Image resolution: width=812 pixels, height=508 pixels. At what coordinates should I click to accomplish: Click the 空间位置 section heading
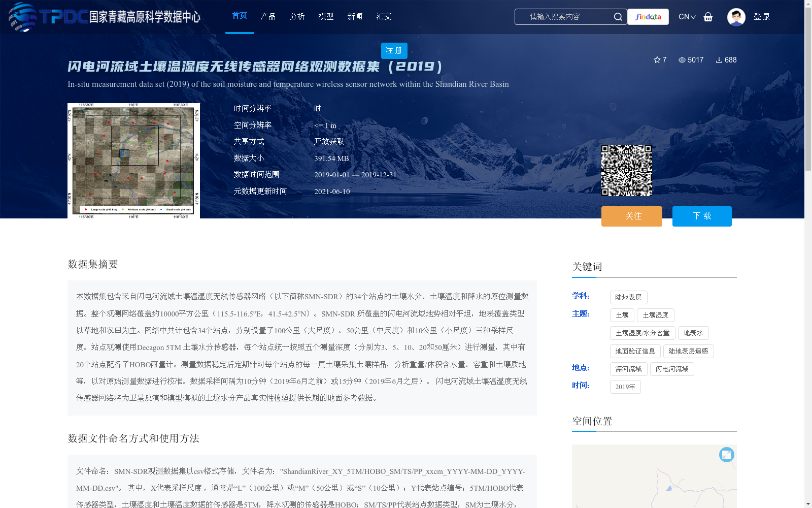(592, 421)
